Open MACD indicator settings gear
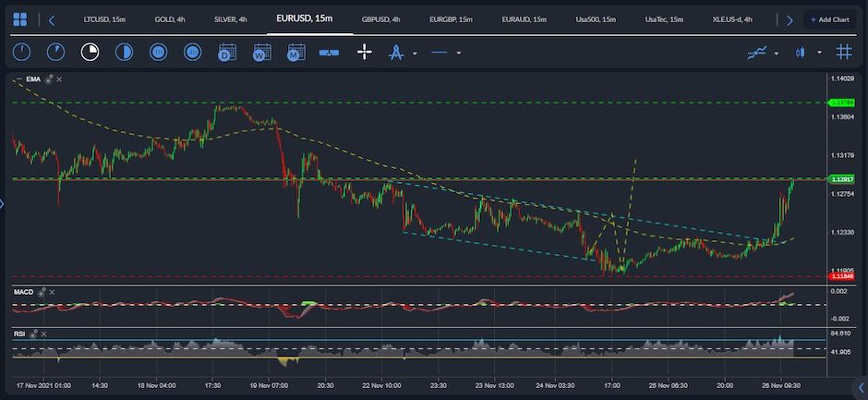Viewport: 868px width, 400px height. pyautogui.click(x=42, y=292)
